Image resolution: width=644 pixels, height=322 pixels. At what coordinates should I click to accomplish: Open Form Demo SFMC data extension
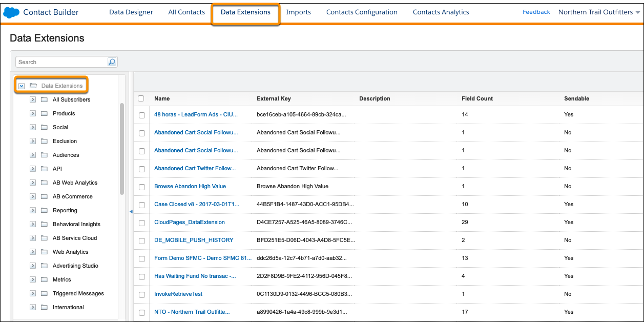click(203, 258)
